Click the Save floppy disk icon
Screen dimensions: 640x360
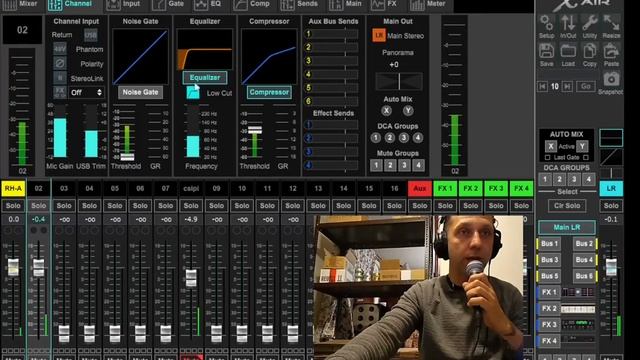pyautogui.click(x=547, y=51)
